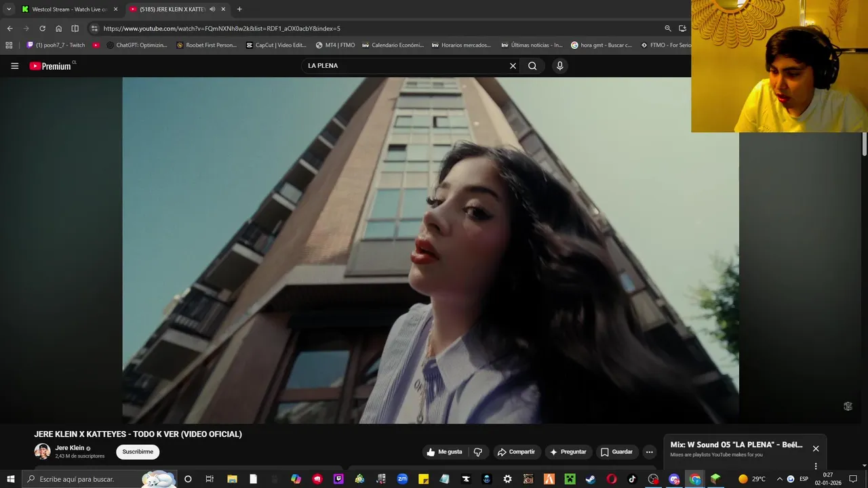Click Windows taskbar search box

point(99,479)
